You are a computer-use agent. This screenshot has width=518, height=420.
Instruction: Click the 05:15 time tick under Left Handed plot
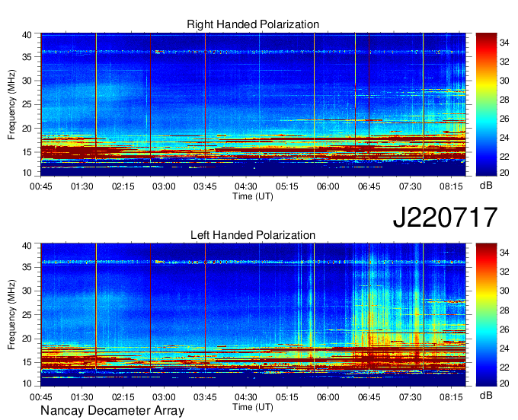pos(286,397)
